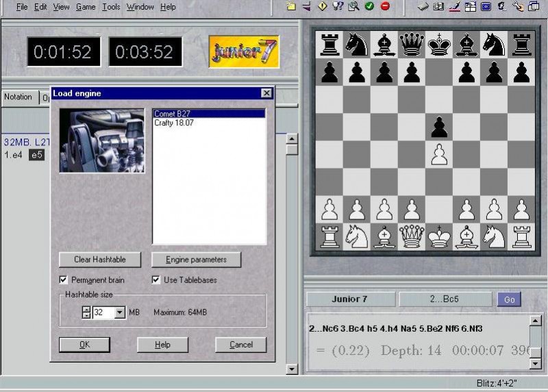
Task: Click the Junior 7 engine name button
Action: tap(349, 299)
